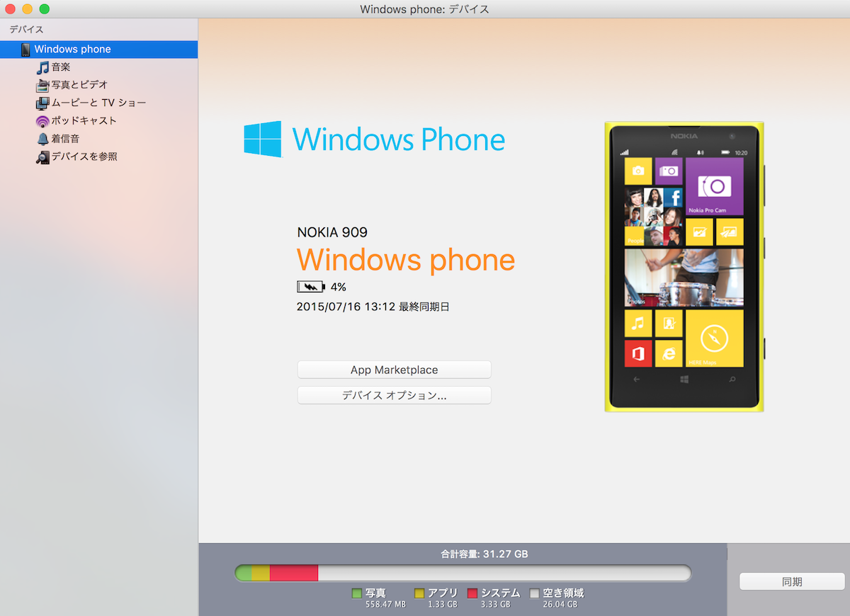Open ムービーと TV ショー section
This screenshot has width=850, height=616.
(x=98, y=103)
